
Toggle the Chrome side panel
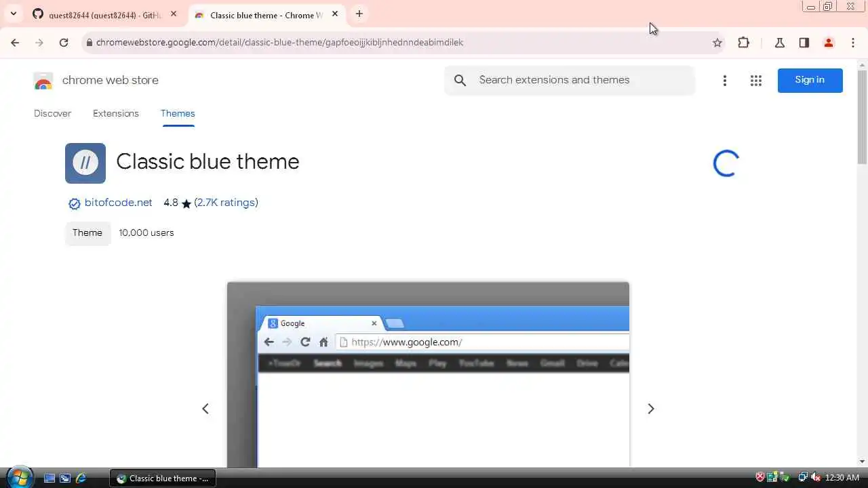tap(804, 43)
